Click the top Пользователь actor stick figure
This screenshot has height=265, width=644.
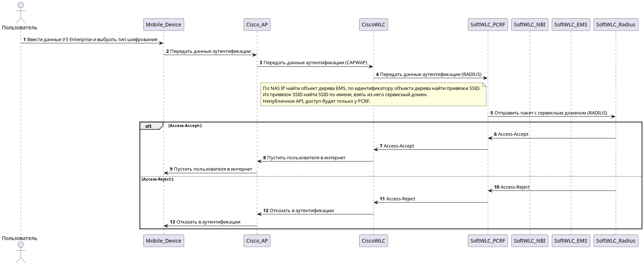21,13
